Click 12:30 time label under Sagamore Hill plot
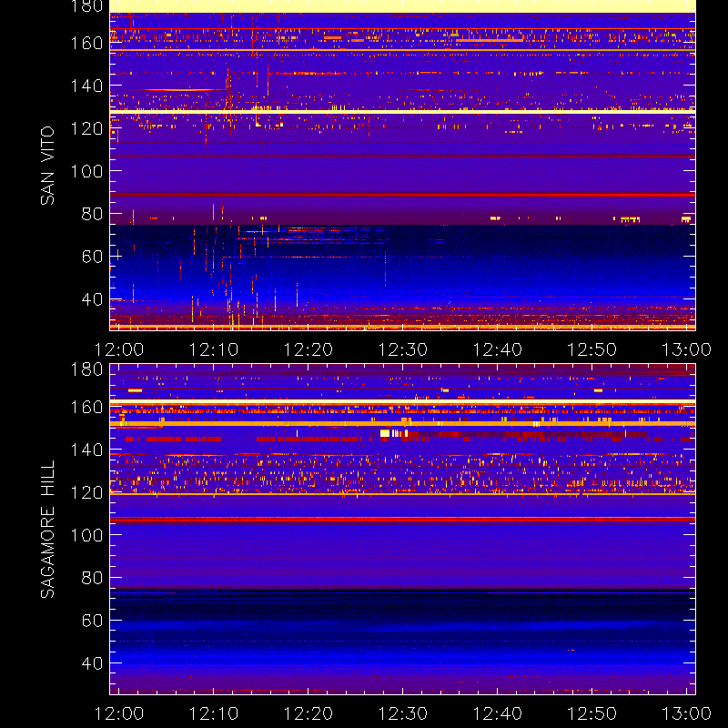728x728 pixels. click(x=403, y=713)
